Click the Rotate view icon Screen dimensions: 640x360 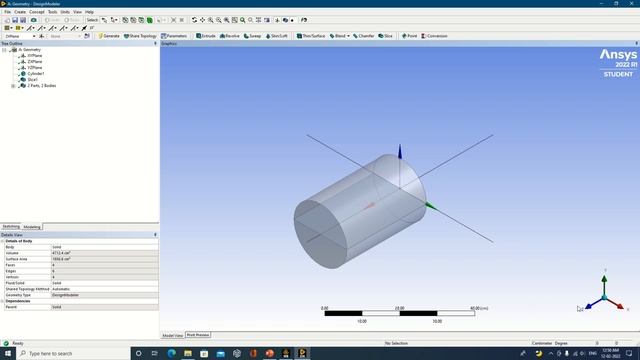[194, 20]
